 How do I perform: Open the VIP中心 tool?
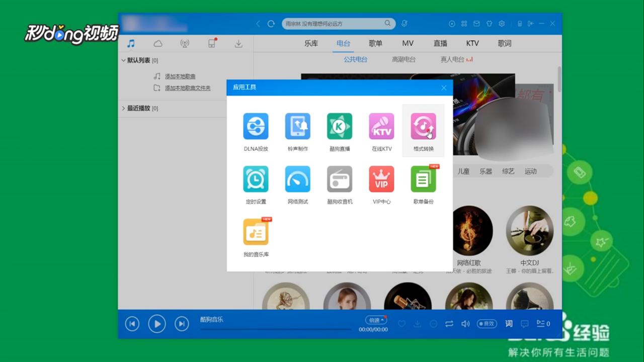381,185
